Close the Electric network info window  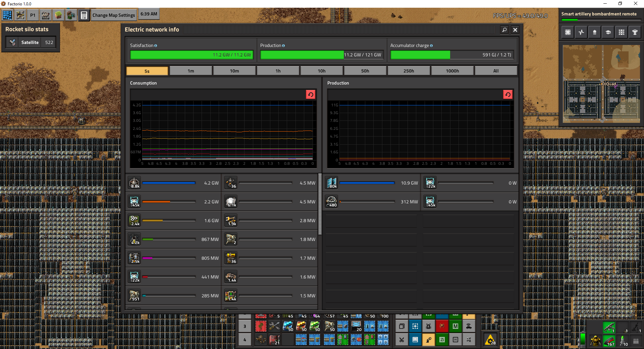(515, 30)
